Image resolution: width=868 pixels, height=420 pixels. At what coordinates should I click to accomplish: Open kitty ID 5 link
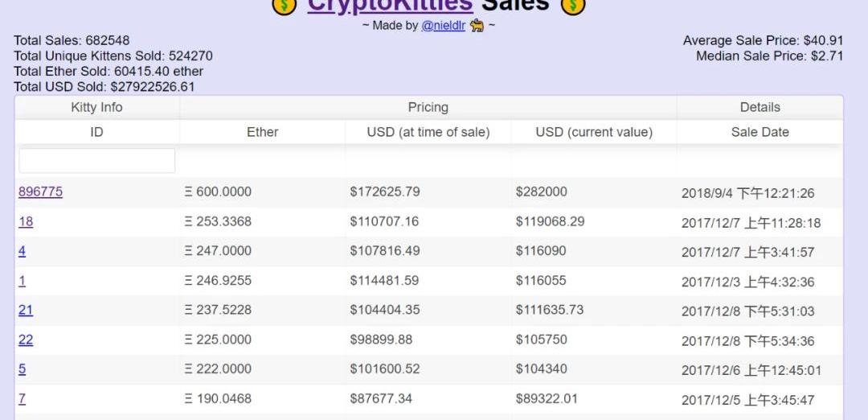point(22,369)
